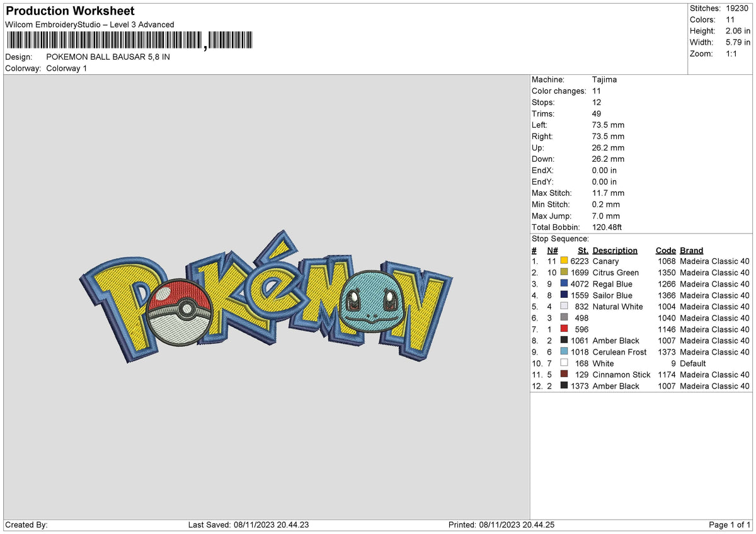Click the Width value 5.79 in

[x=736, y=42]
